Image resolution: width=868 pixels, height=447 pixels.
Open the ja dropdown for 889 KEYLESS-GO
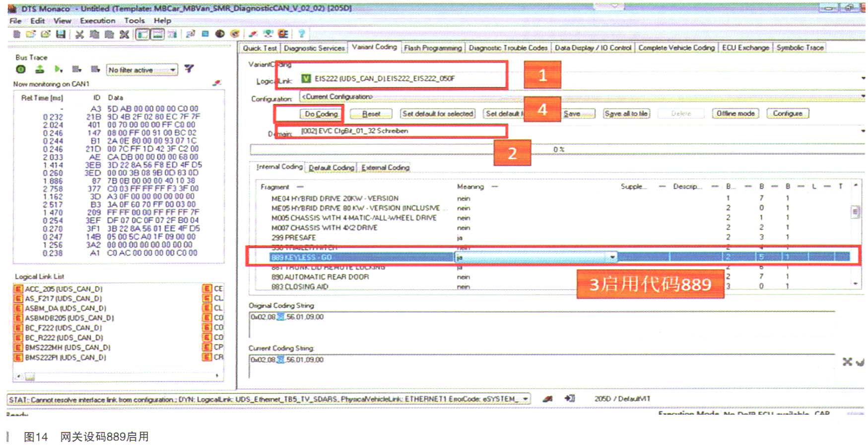pyautogui.click(x=612, y=257)
